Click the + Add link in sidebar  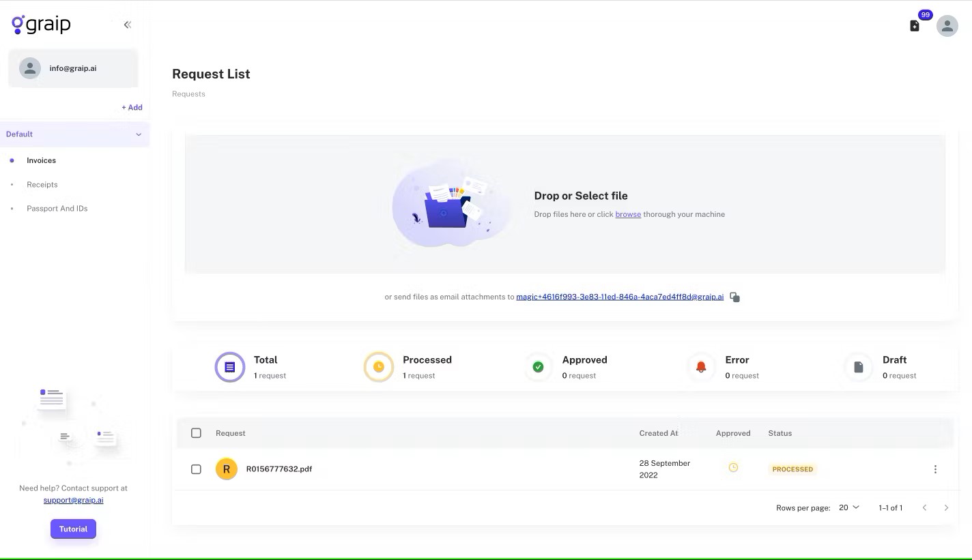click(132, 107)
